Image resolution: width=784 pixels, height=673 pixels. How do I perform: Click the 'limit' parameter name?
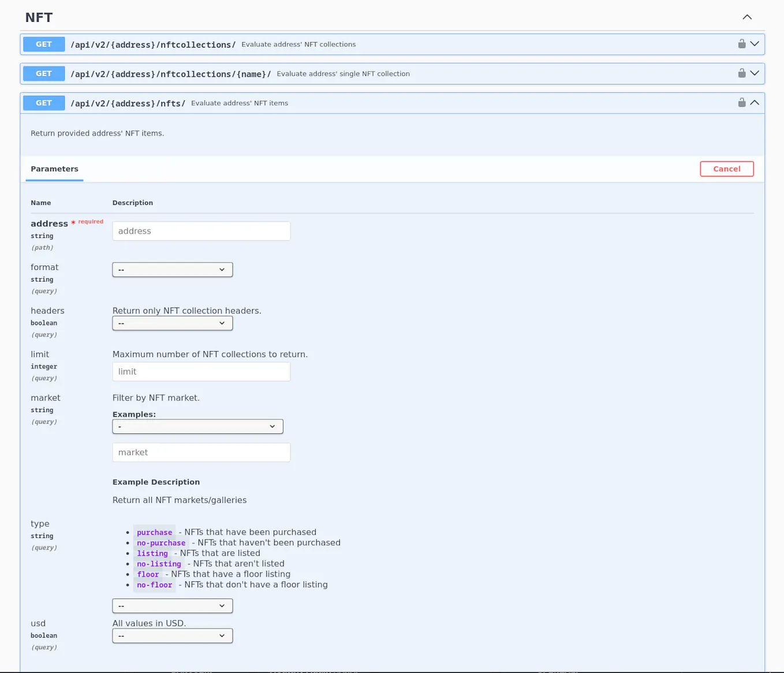coord(40,354)
